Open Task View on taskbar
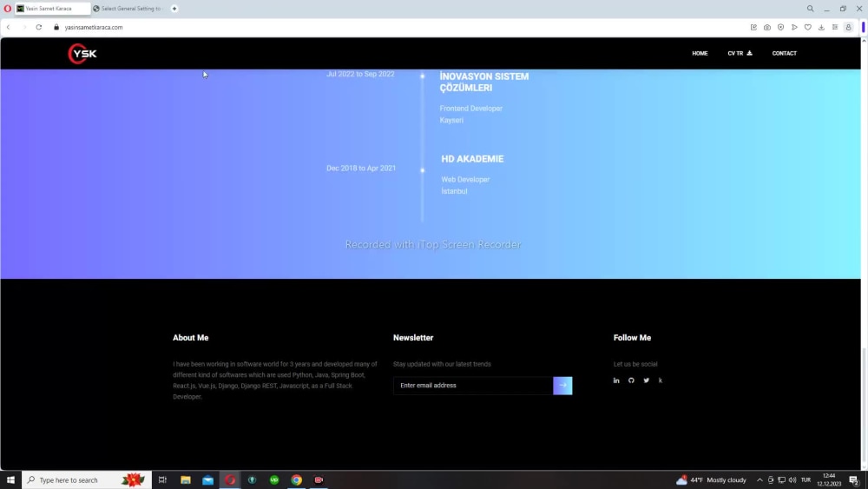The height and width of the screenshot is (489, 868). tap(162, 480)
